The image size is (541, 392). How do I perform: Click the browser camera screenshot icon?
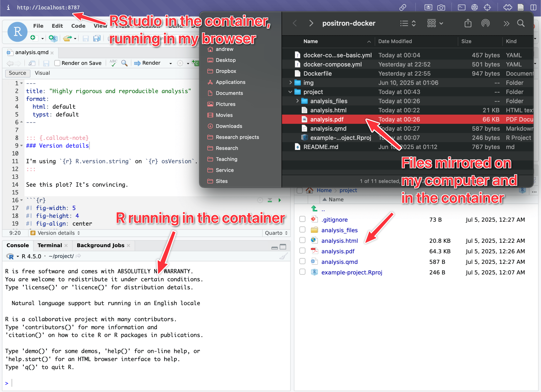point(441,7)
